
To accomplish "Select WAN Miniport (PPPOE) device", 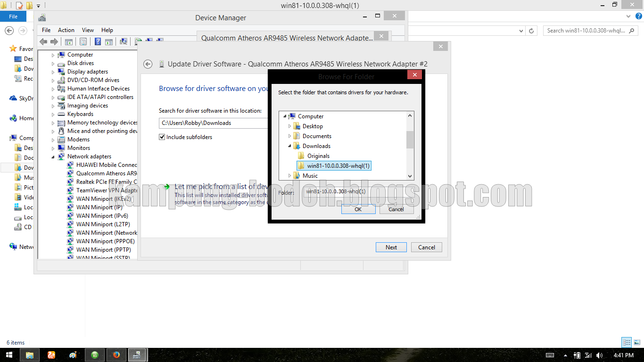I will click(106, 241).
